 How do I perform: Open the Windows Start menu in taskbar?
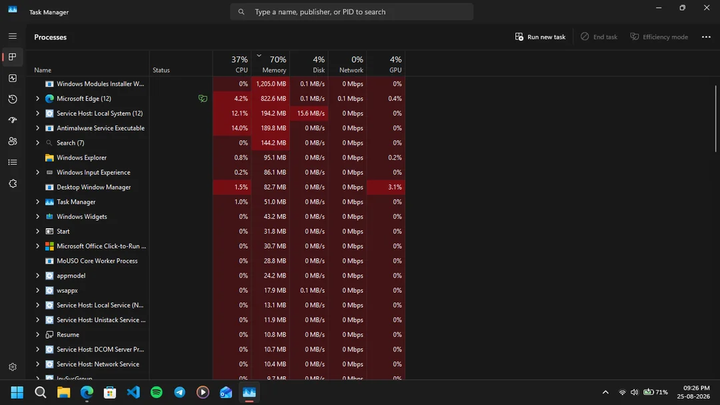click(x=17, y=392)
